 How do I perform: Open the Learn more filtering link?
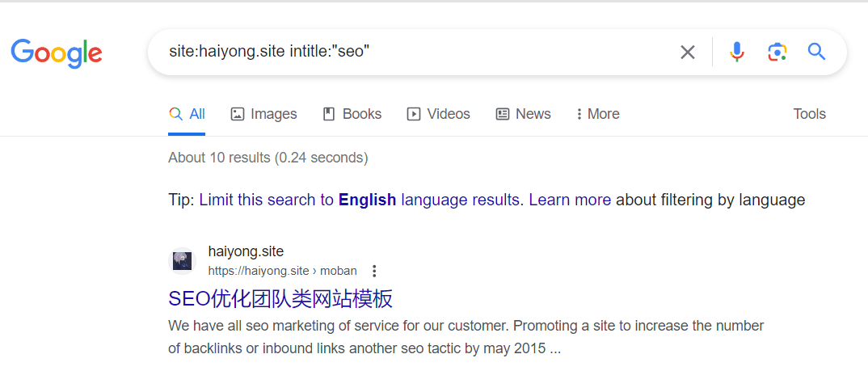(x=570, y=200)
